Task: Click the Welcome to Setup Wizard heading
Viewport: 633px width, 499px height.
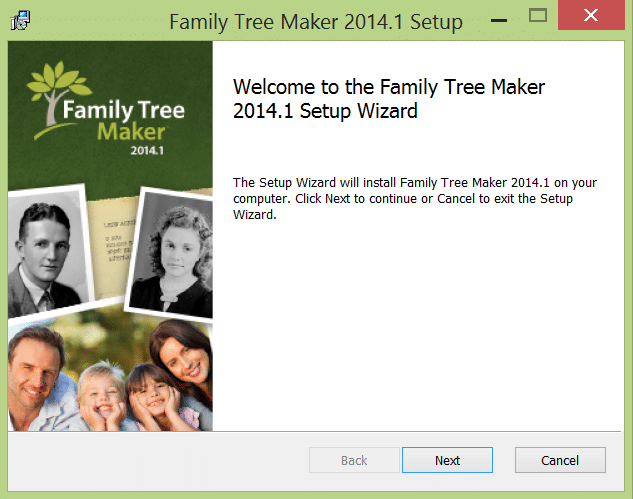Action: [x=388, y=99]
